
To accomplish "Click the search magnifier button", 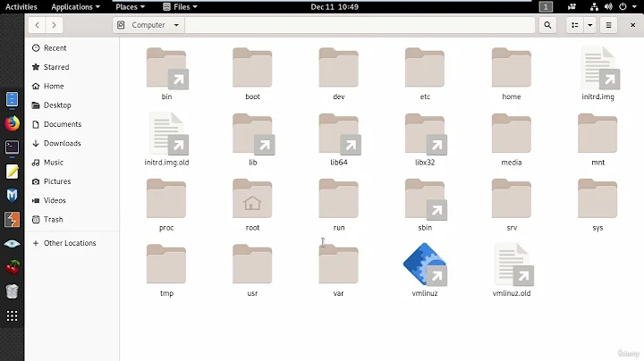I will tap(547, 25).
